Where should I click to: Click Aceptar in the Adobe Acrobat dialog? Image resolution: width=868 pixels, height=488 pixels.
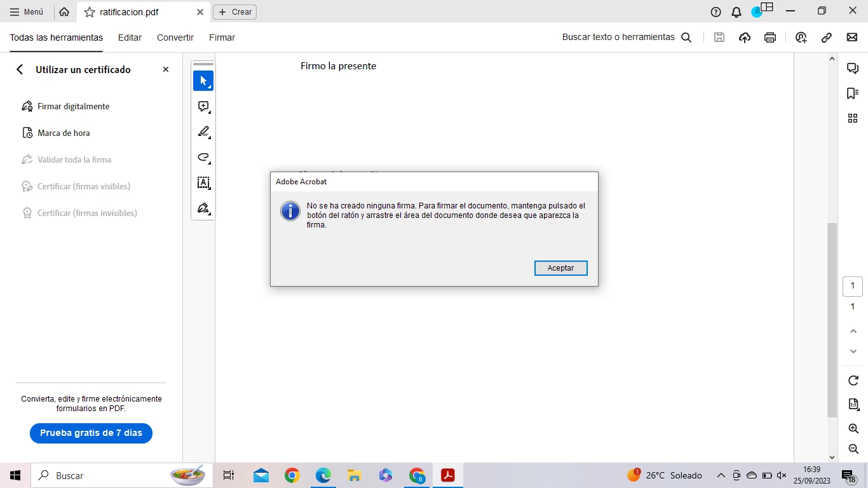(x=560, y=268)
